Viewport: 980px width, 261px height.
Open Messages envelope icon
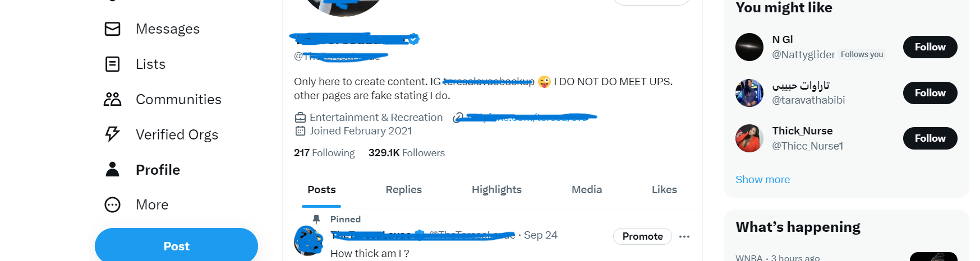(113, 29)
